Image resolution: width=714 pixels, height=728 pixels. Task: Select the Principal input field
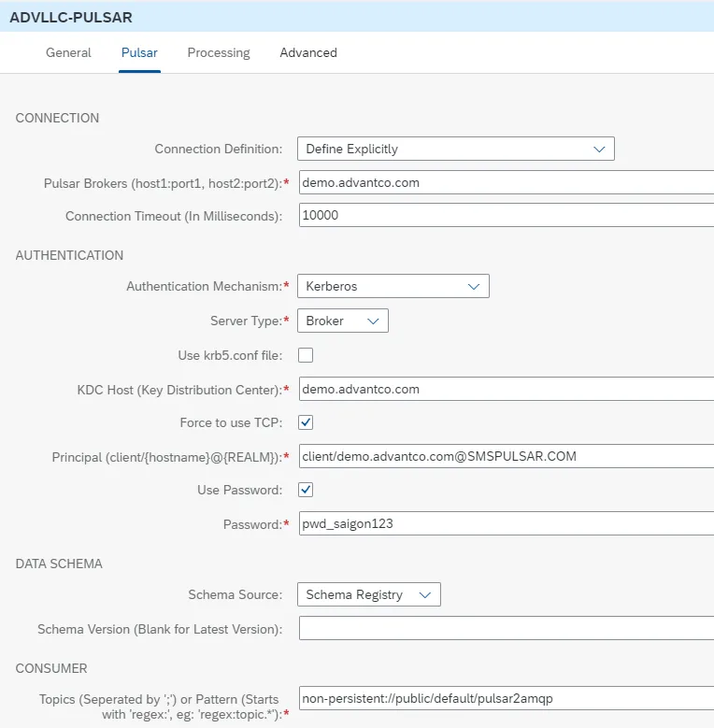[506, 456]
